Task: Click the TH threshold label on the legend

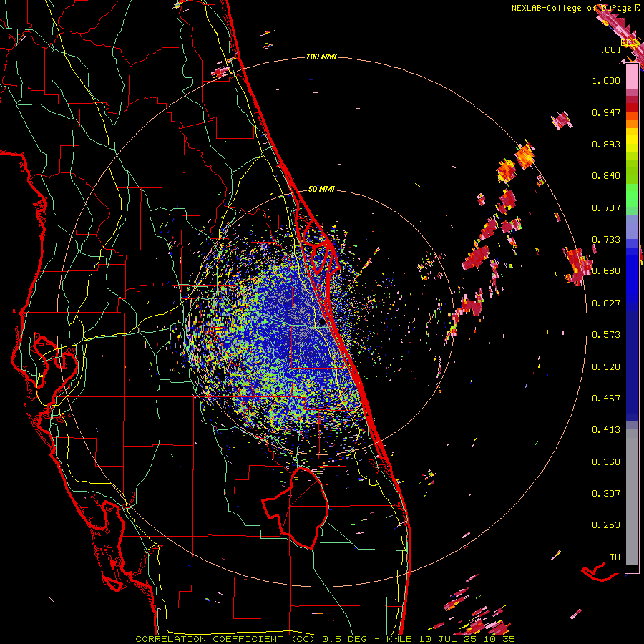Action: 615,557
